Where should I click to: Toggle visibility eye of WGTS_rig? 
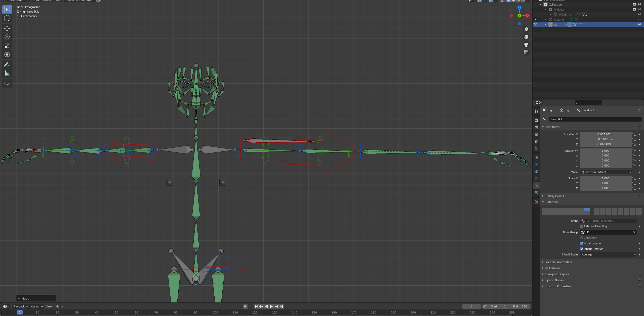(639, 15)
